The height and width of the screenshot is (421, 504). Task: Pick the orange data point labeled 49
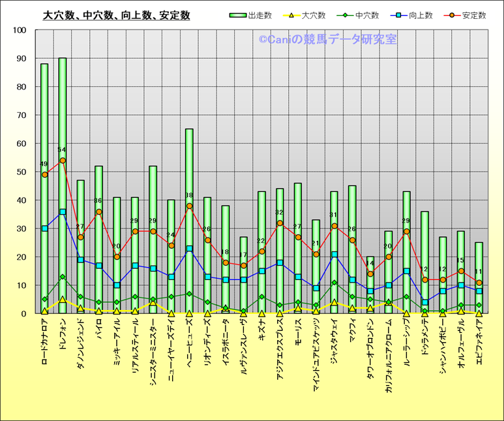pos(44,175)
